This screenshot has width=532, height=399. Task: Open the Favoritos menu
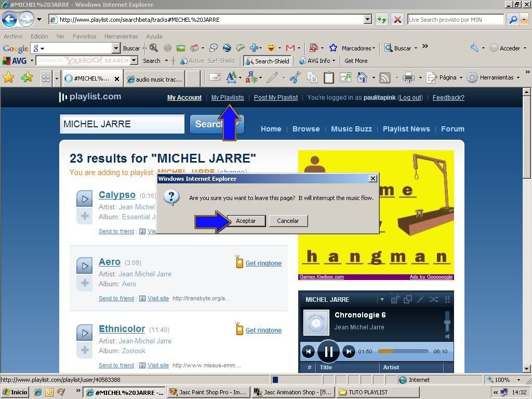tap(85, 36)
